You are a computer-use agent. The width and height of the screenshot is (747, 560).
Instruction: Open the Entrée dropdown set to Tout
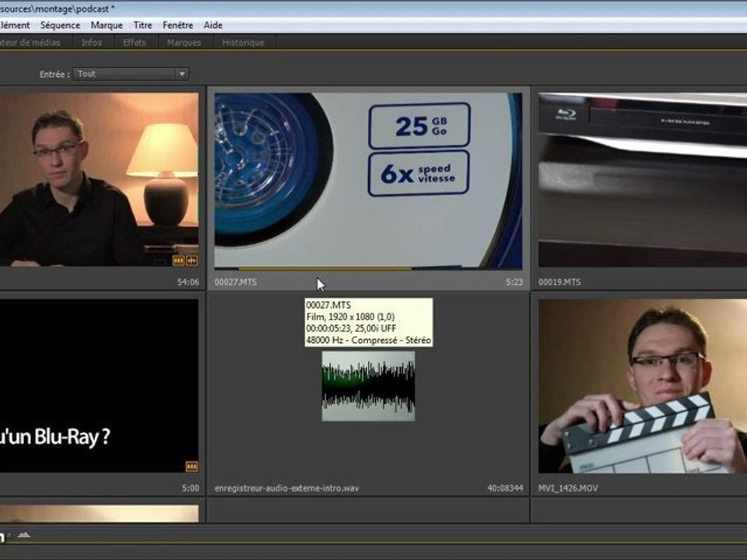131,74
